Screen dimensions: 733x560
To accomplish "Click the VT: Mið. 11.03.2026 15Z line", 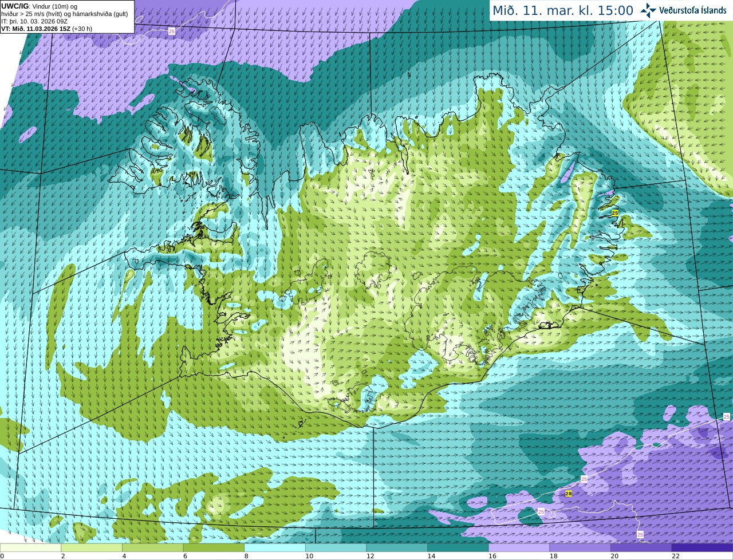I will (47, 29).
